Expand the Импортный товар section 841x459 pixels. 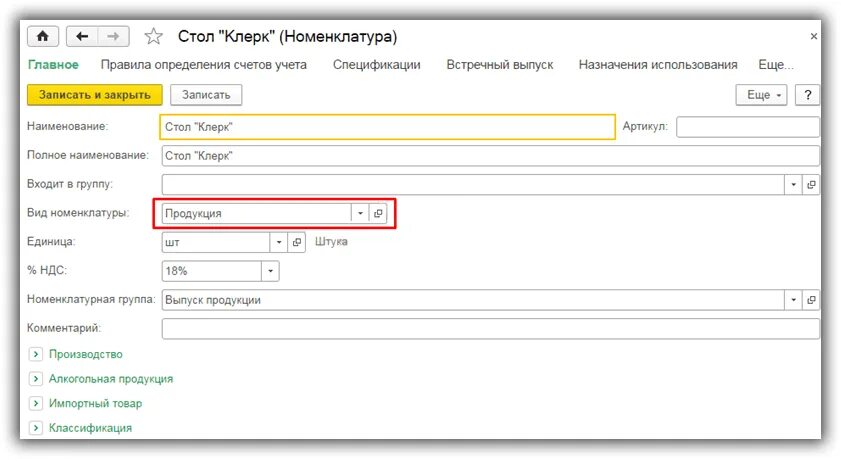(35, 403)
